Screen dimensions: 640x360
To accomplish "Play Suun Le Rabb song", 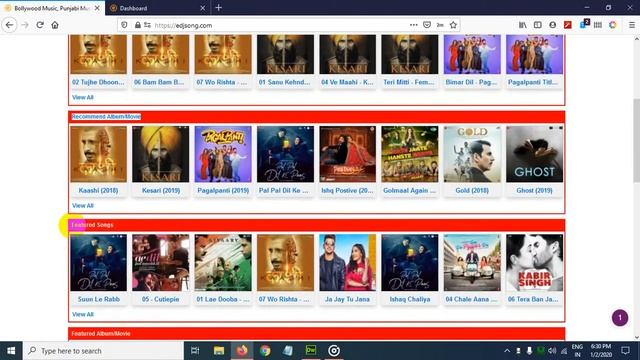I will click(98, 299).
